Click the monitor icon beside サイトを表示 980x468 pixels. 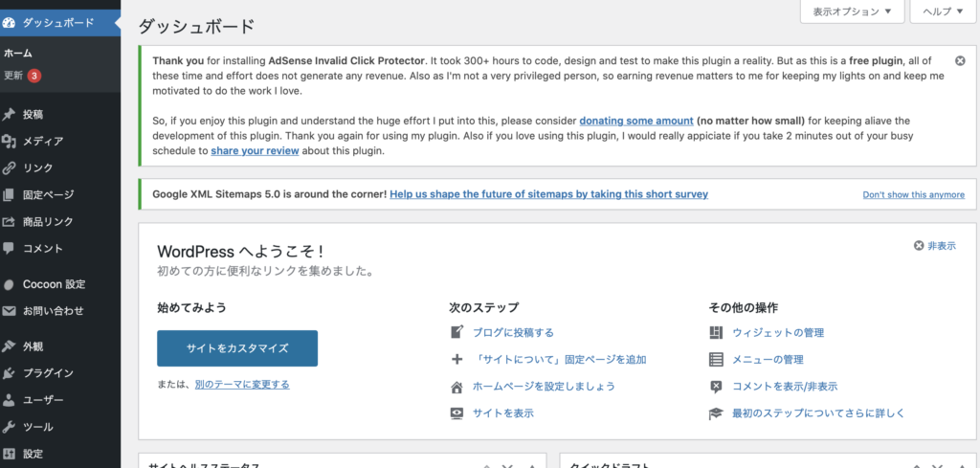pyautogui.click(x=457, y=413)
